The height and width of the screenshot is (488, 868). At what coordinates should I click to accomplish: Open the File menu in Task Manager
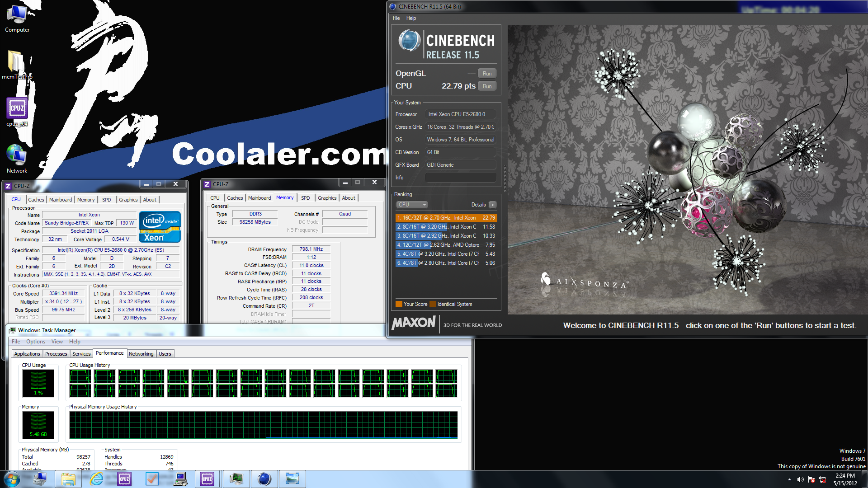tap(16, 342)
